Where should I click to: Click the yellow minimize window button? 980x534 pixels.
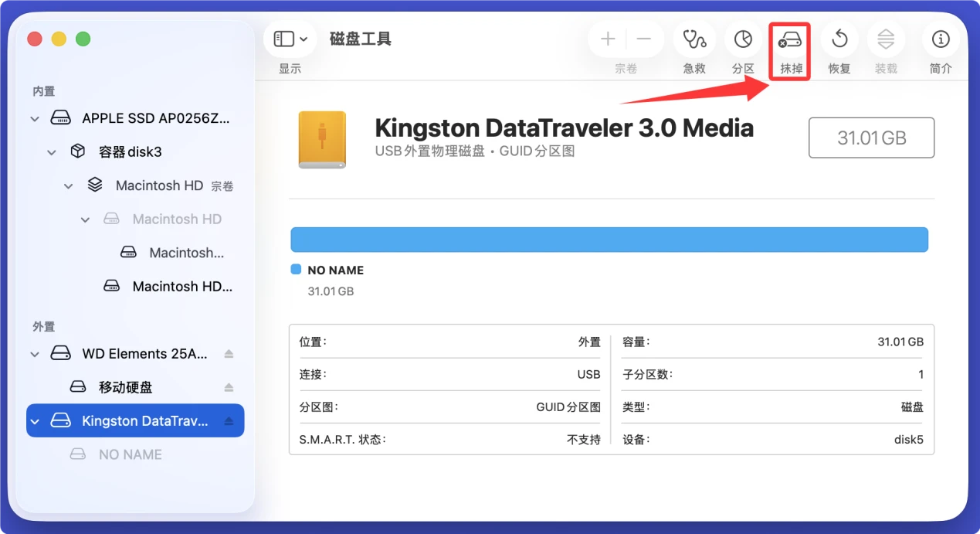tap(59, 39)
